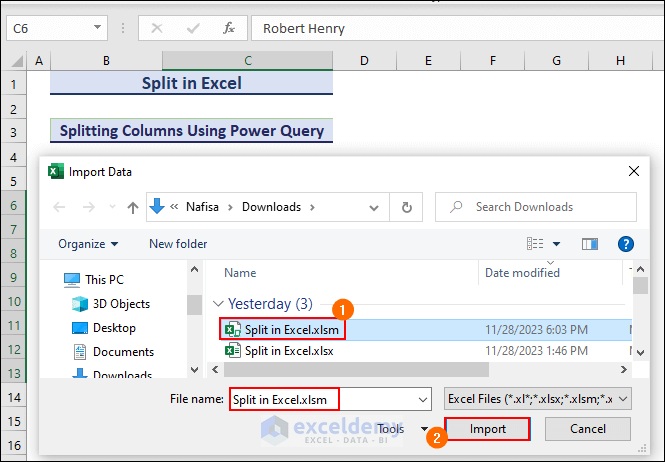Click the Select All corner triangle
The height and width of the screenshot is (462, 665).
17,61
